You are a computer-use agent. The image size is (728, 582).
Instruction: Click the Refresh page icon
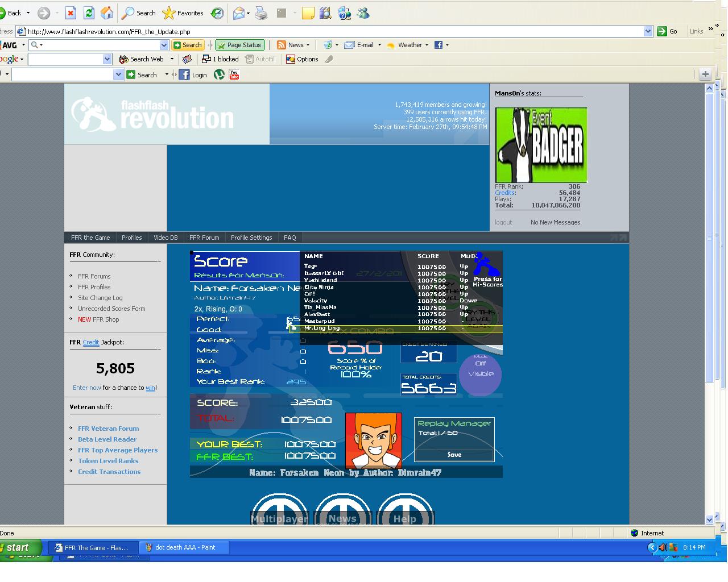coord(89,13)
